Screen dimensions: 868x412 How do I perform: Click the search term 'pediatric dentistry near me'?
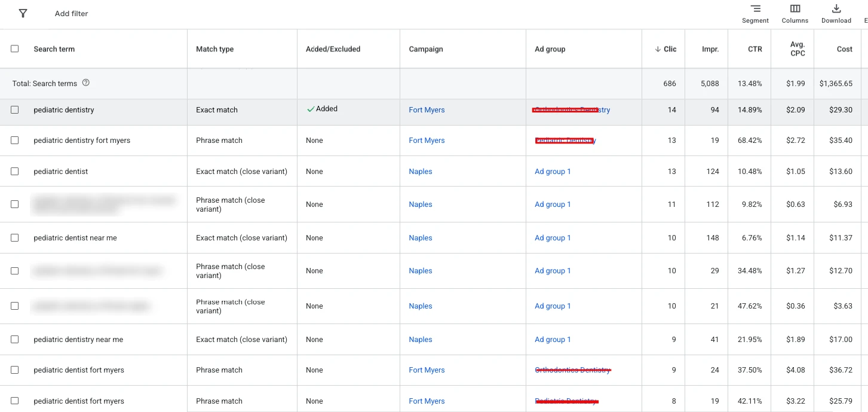pyautogui.click(x=78, y=340)
